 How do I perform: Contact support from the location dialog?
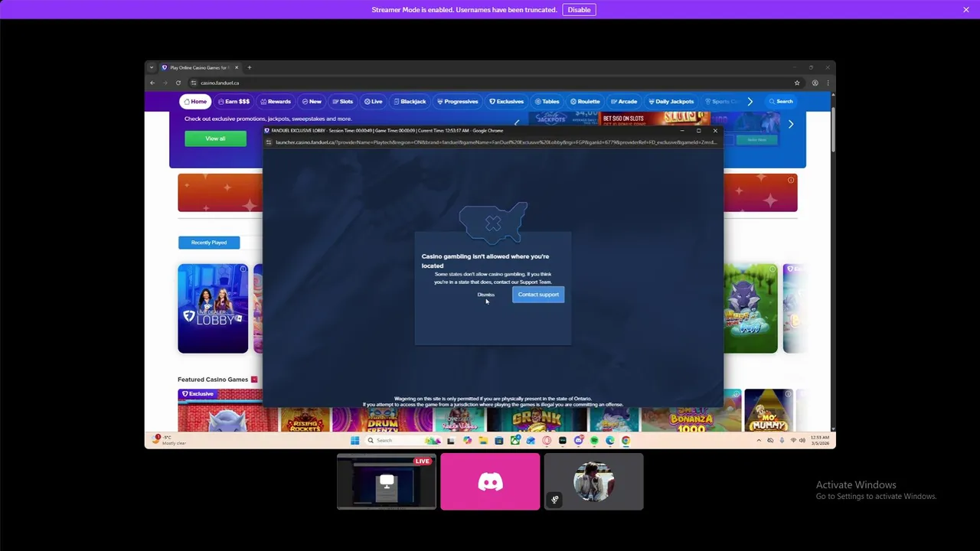pyautogui.click(x=538, y=295)
